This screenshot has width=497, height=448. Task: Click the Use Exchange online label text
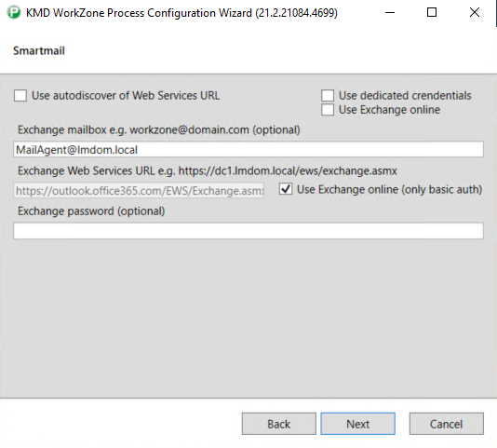click(x=390, y=110)
